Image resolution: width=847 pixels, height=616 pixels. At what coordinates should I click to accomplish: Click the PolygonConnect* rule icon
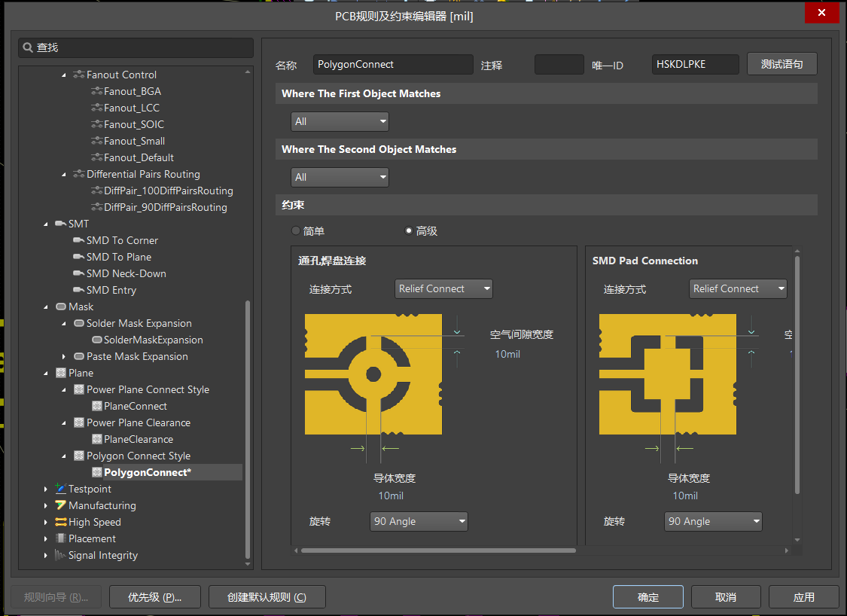pyautogui.click(x=97, y=472)
